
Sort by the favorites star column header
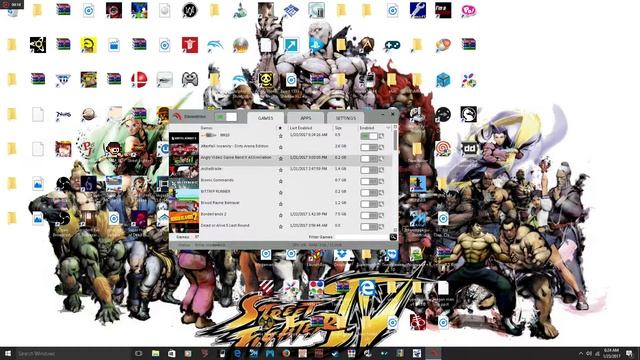pyautogui.click(x=280, y=128)
